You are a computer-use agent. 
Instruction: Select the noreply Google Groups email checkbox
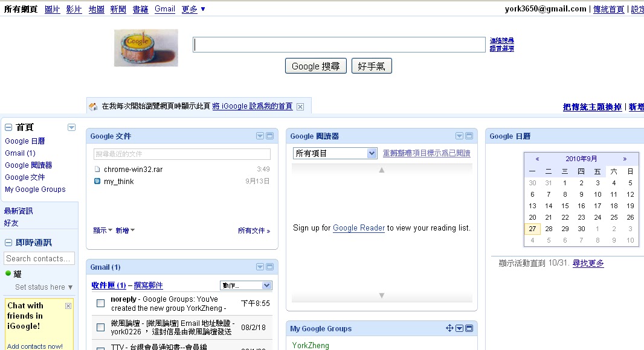click(100, 303)
